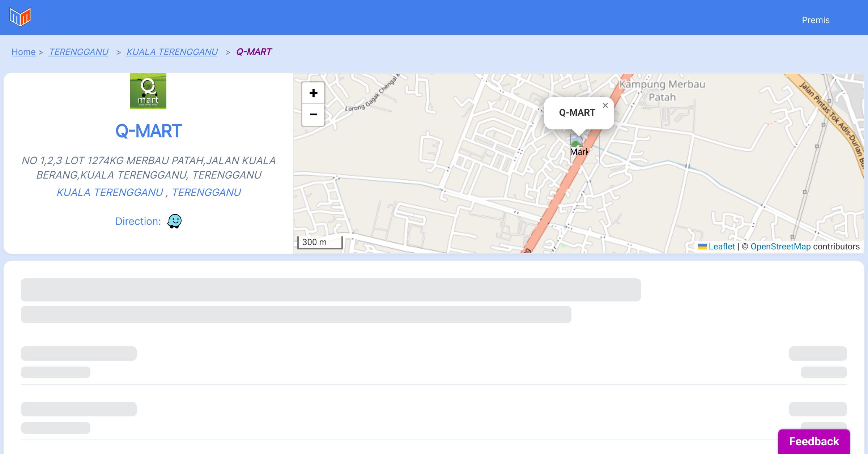This screenshot has height=454, width=868.
Task: Click the Q-mart store logo image
Action: (x=148, y=91)
